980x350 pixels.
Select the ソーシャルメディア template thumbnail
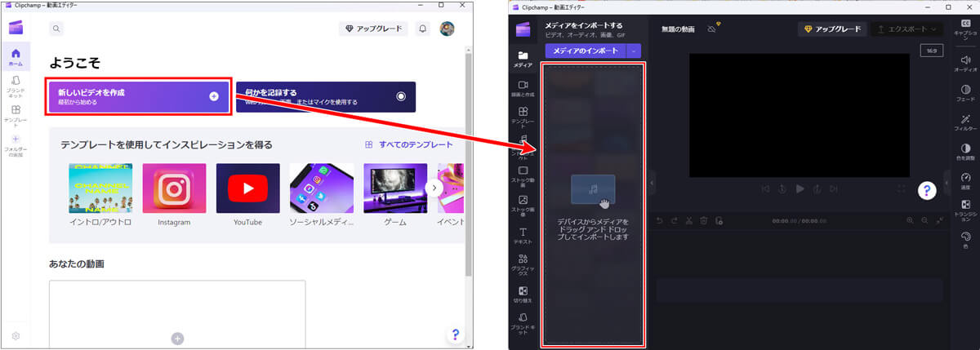[x=321, y=188]
